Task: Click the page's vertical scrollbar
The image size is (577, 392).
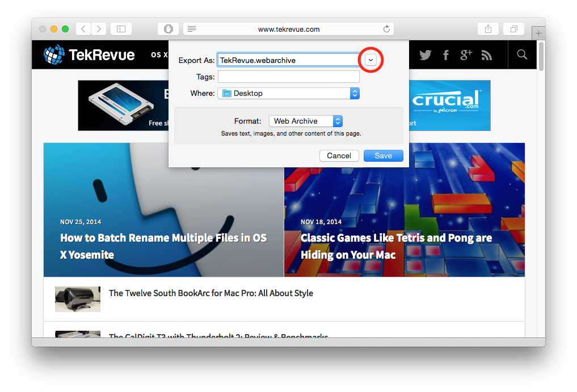Action: (x=541, y=56)
